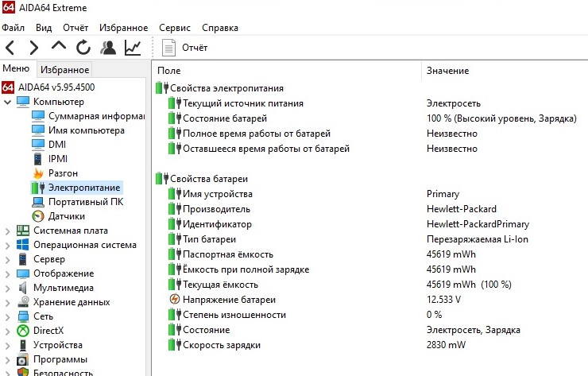588x376 pixels.
Task: Click the Back navigation arrow
Action: [x=10, y=48]
